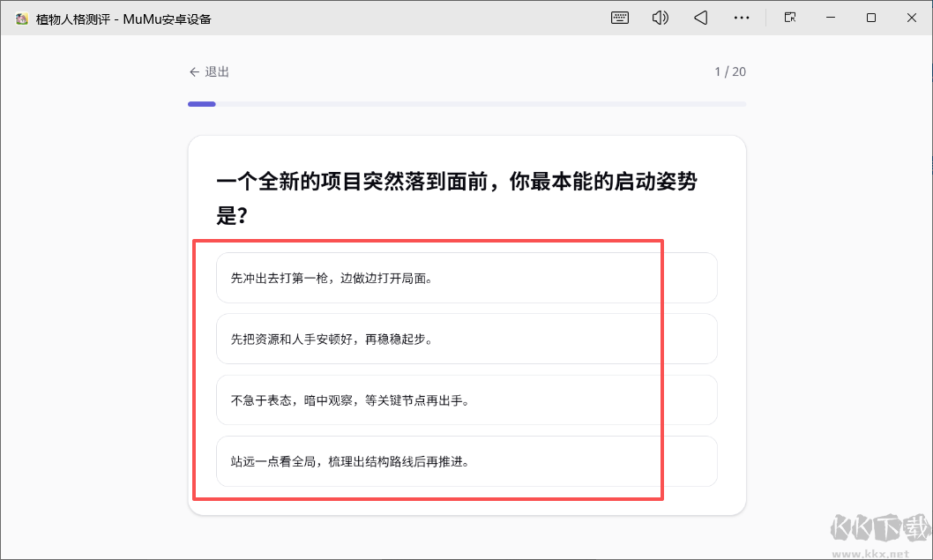Minimize the MuMu window

(830, 18)
